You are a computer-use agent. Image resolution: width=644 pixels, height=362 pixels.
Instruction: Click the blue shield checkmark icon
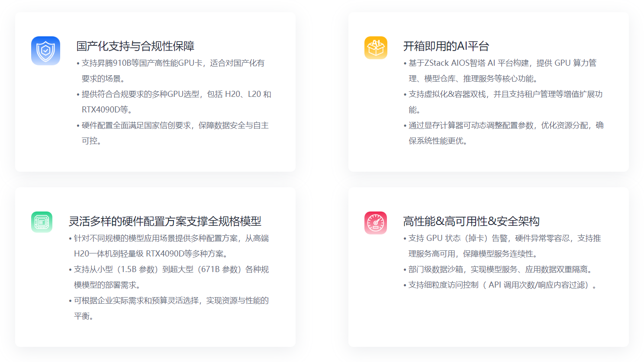pyautogui.click(x=45, y=51)
